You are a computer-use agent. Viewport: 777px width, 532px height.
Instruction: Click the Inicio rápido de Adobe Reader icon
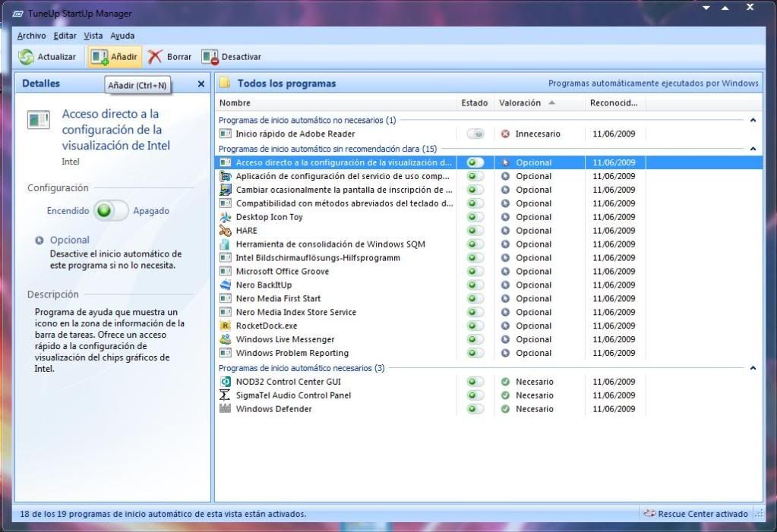[226, 134]
